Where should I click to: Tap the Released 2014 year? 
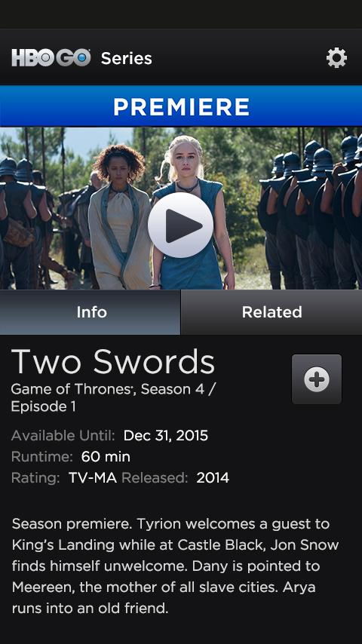point(213,478)
